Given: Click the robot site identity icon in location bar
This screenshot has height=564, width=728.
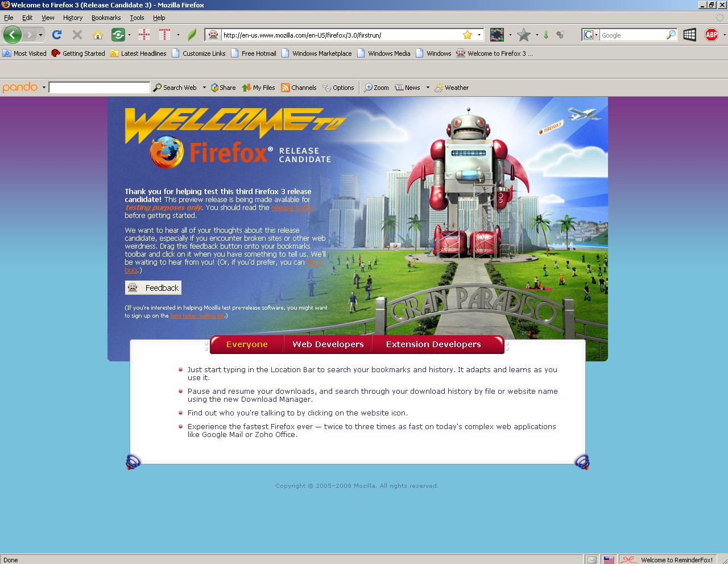Looking at the screenshot, I should pos(213,35).
